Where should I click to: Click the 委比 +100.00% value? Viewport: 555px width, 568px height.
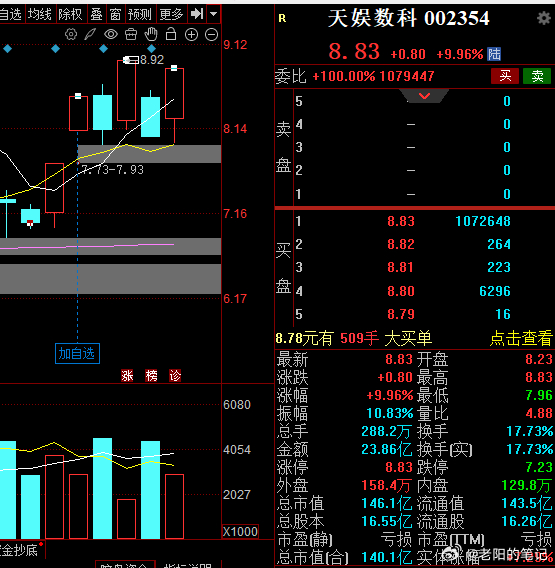coord(343,76)
